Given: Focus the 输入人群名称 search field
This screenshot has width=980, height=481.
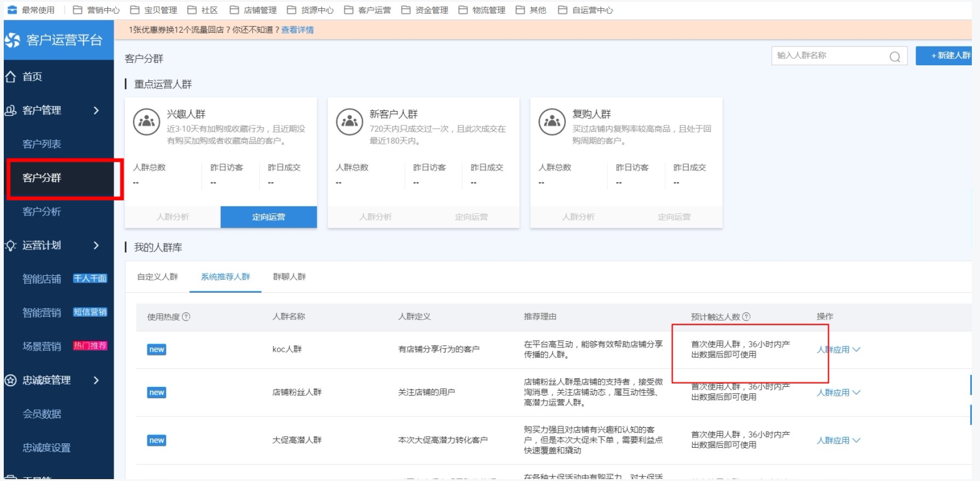Looking at the screenshot, I should [x=828, y=56].
